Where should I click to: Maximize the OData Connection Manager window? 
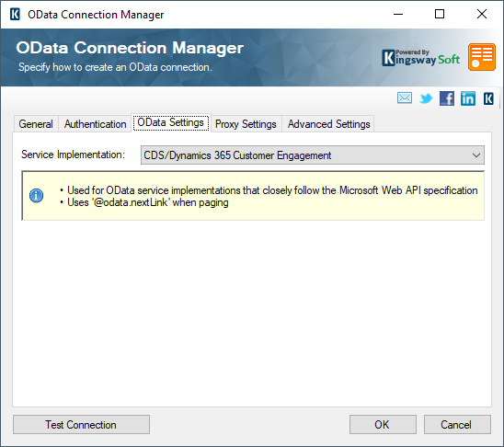point(440,14)
